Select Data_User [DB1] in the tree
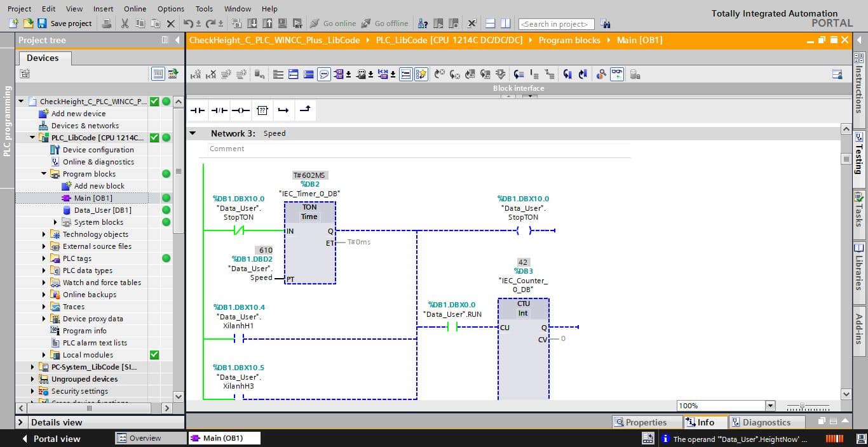 pos(102,210)
